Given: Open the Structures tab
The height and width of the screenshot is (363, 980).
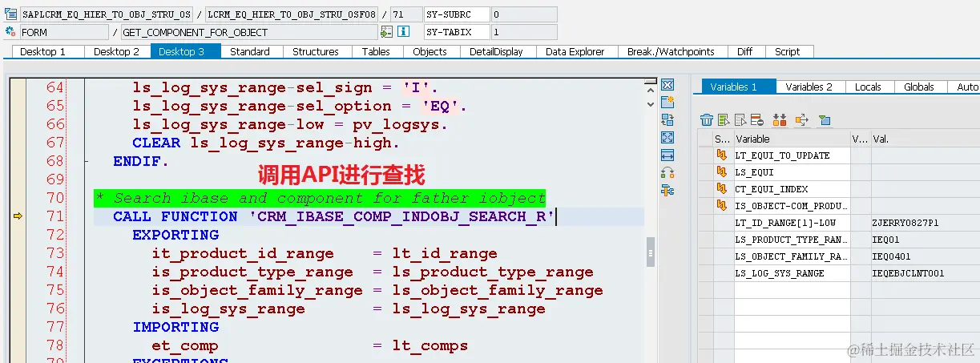Looking at the screenshot, I should click(x=316, y=51).
